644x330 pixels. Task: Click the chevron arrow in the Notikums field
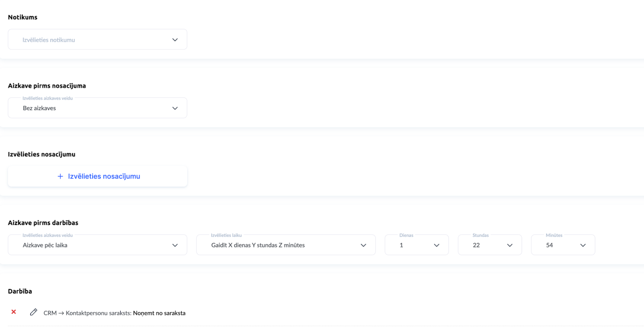175,40
